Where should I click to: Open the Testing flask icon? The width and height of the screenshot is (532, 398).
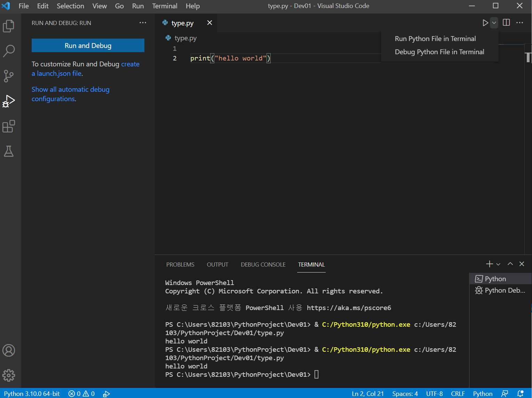pos(9,151)
